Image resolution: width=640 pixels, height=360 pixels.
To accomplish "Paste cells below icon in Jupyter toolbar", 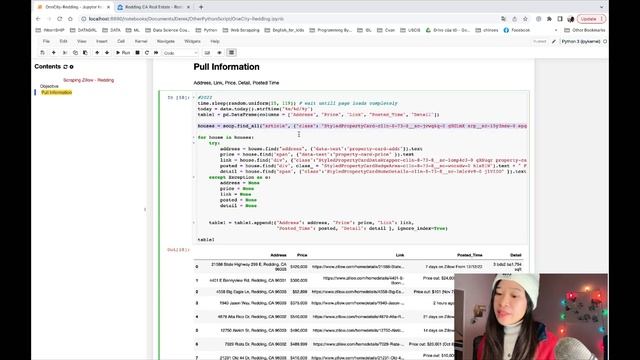I will [85, 53].
